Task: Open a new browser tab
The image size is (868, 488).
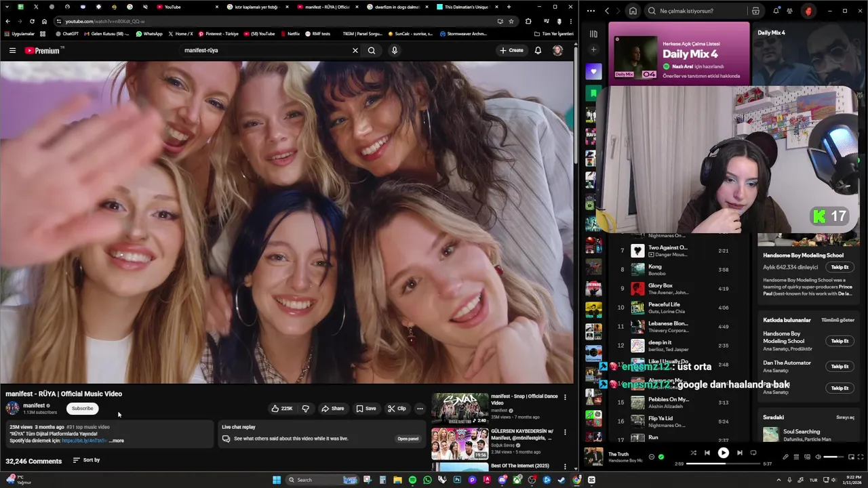Action: (509, 7)
